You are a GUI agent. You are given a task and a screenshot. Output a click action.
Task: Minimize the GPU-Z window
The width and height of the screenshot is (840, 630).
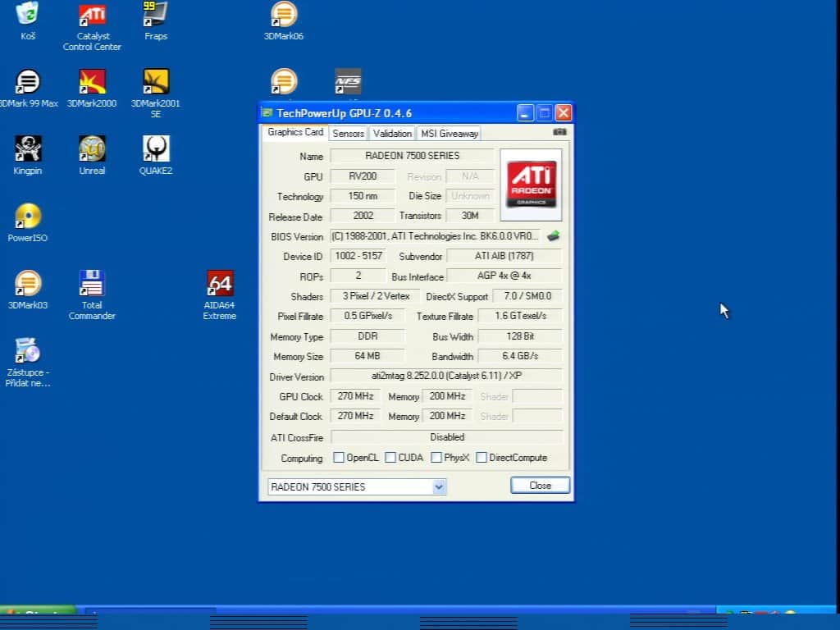[525, 113]
